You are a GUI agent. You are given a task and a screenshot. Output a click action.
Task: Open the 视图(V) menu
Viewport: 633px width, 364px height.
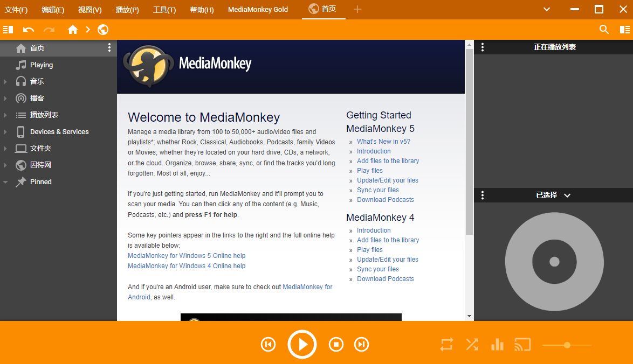90,10
